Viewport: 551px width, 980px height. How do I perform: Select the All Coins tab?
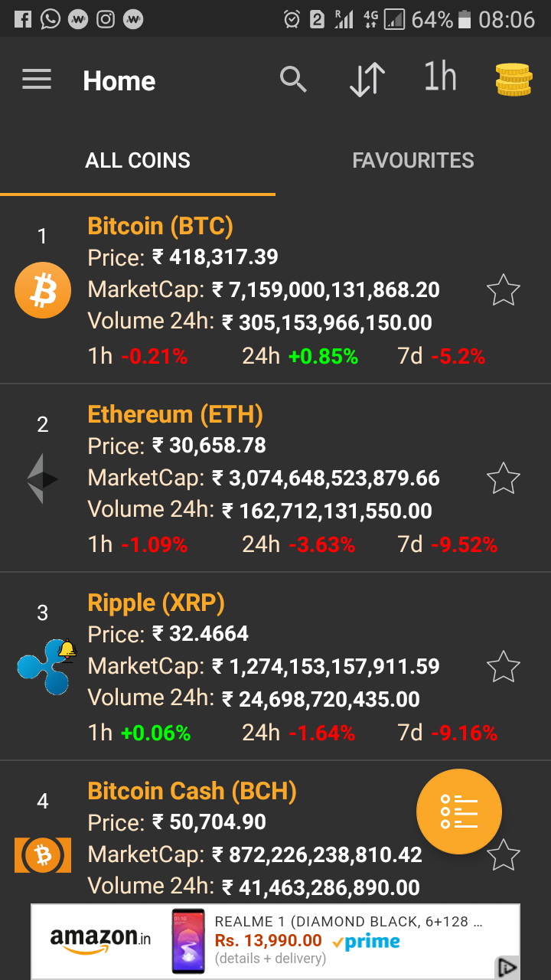(138, 161)
